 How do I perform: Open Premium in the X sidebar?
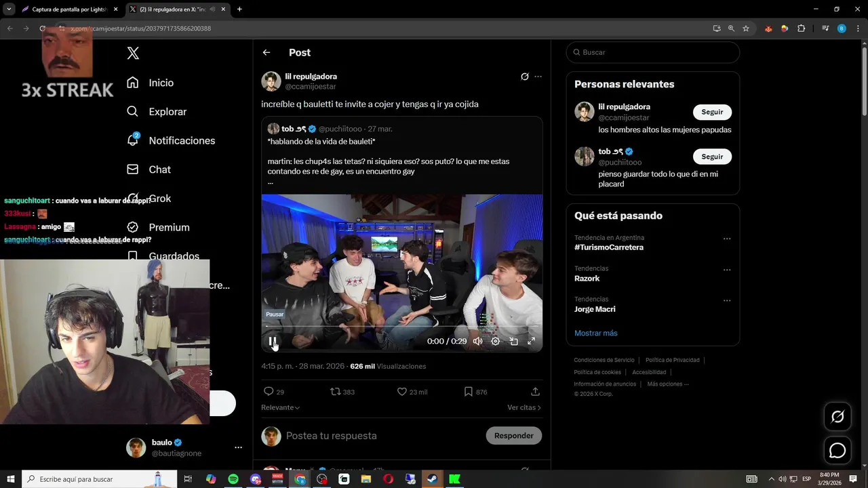[x=159, y=227]
